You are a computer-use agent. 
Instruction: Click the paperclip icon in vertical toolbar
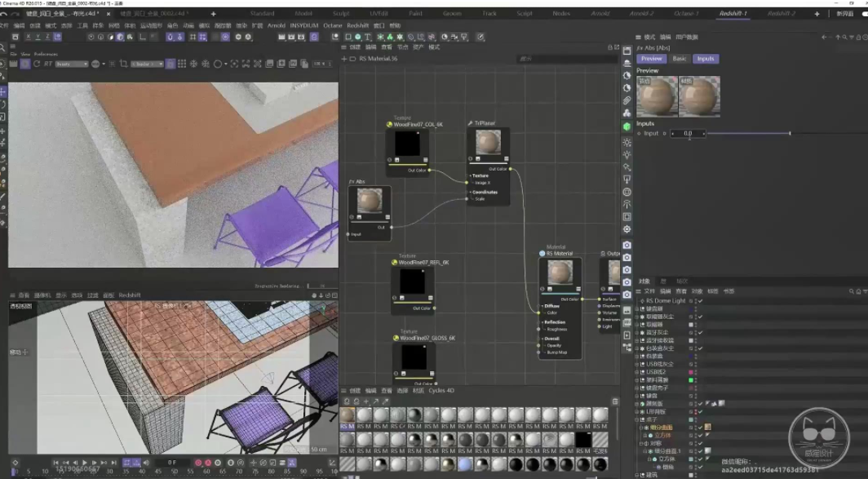(x=627, y=101)
